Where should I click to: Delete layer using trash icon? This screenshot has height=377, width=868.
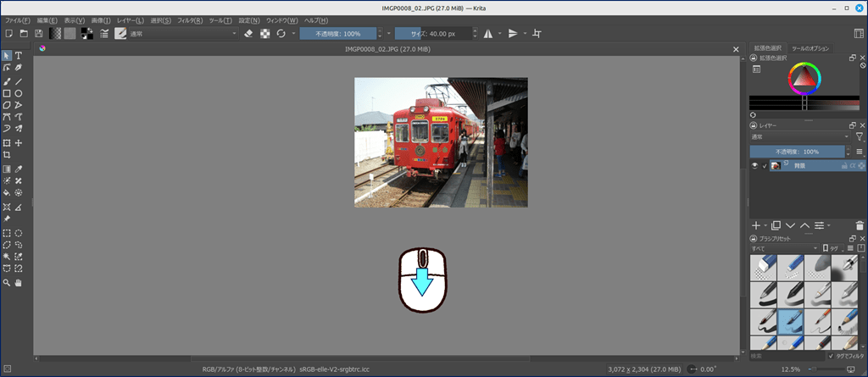click(x=850, y=225)
